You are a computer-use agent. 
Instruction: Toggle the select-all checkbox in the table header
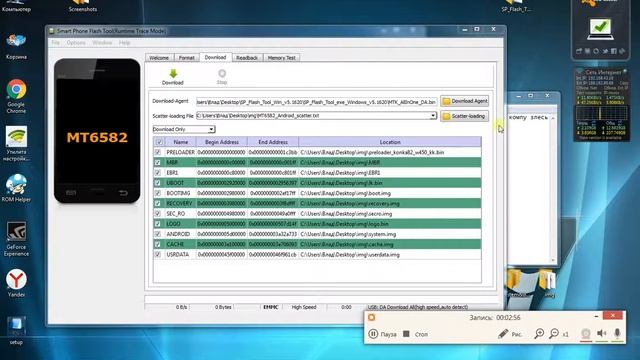pyautogui.click(x=159, y=142)
